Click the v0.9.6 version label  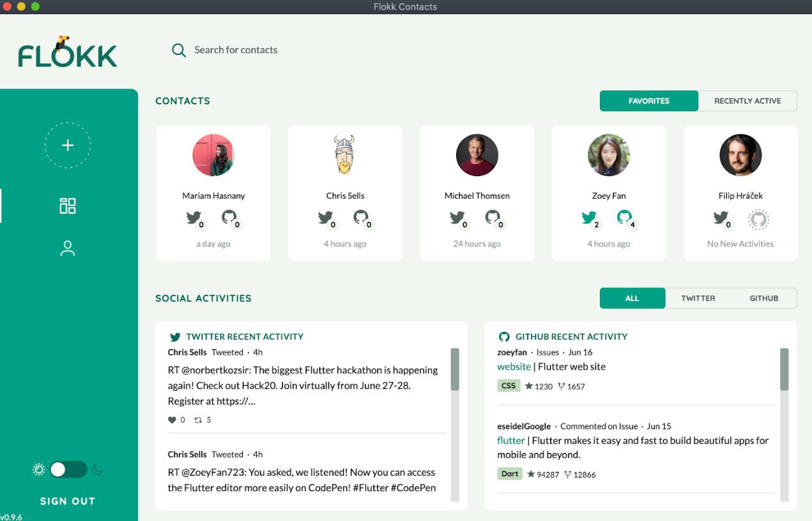point(11,517)
